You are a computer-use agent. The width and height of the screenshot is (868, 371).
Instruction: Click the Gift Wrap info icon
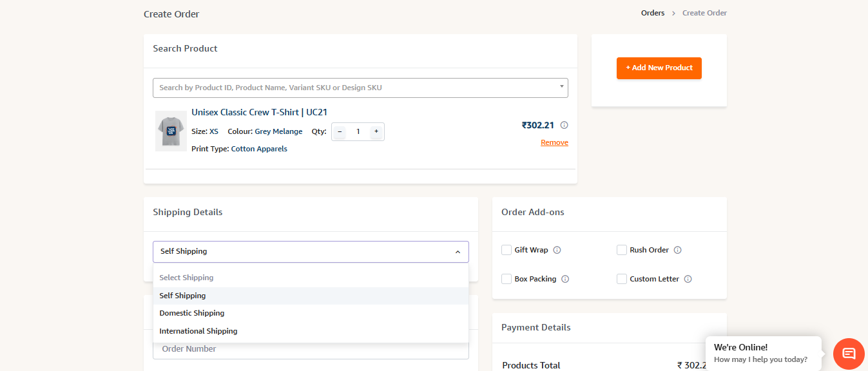coord(557,250)
